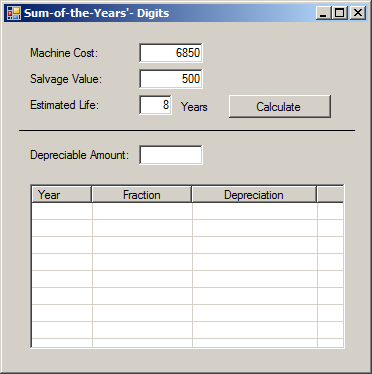Image resolution: width=372 pixels, height=374 pixels.
Task: Select first row cell under Fraction
Action: (x=142, y=211)
